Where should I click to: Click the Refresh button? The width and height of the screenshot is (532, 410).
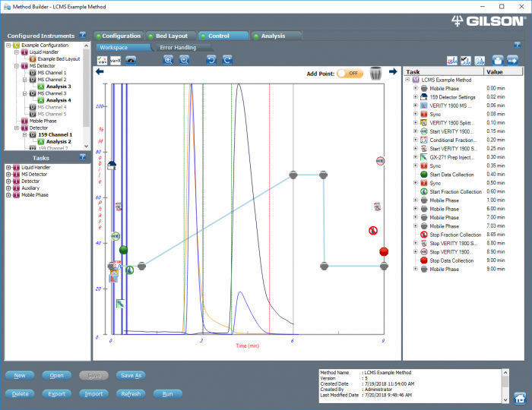131,394
